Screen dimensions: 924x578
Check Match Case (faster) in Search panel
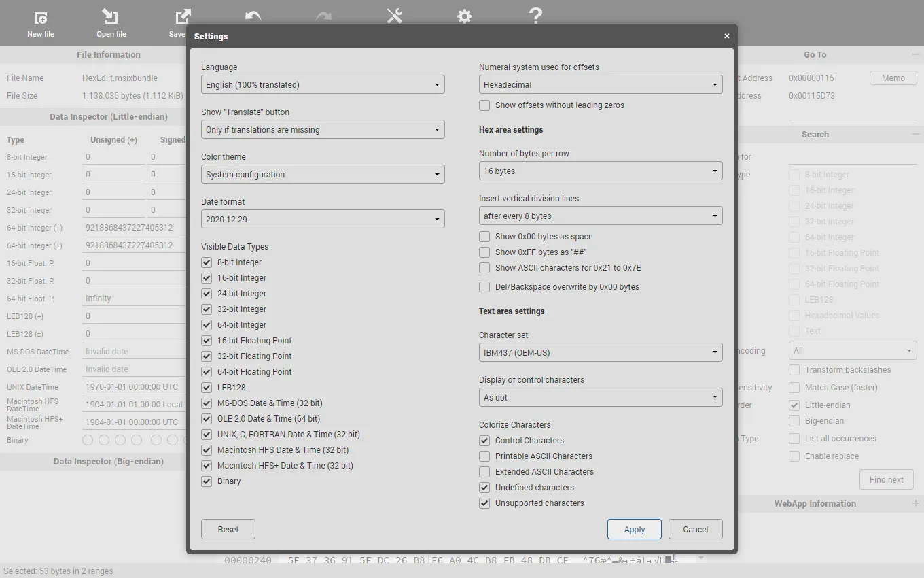(794, 388)
